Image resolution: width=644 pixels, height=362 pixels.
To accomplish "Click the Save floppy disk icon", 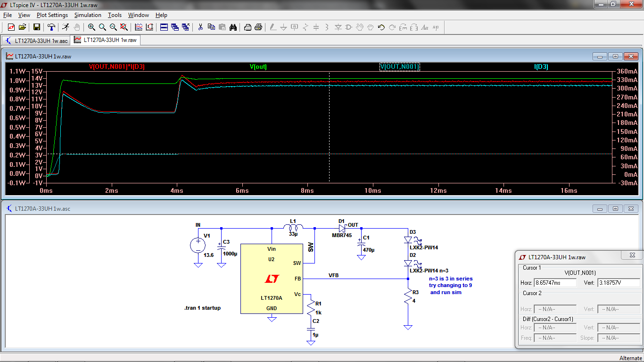I will [37, 27].
